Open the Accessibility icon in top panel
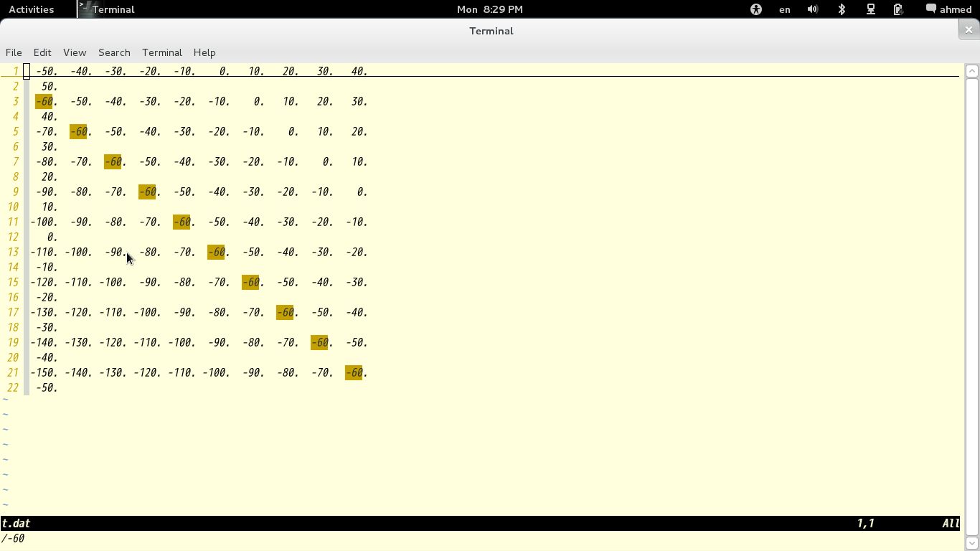The image size is (980, 551). pos(755,9)
